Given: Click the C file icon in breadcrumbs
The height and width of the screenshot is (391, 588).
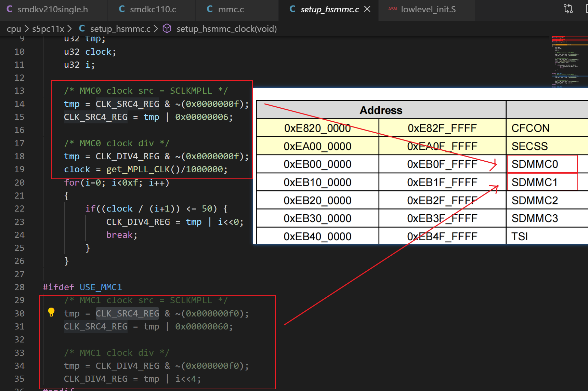Looking at the screenshot, I should (x=82, y=29).
